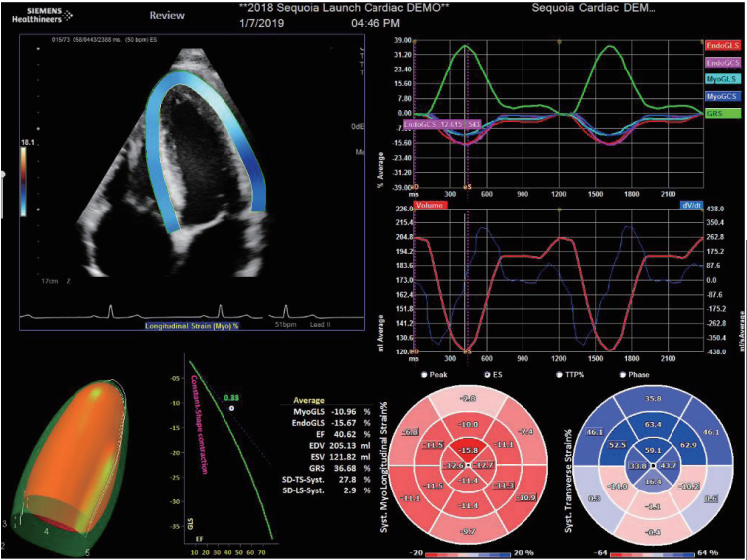Select the TTP% radio button
Screen dimensions: 747x560
point(559,374)
